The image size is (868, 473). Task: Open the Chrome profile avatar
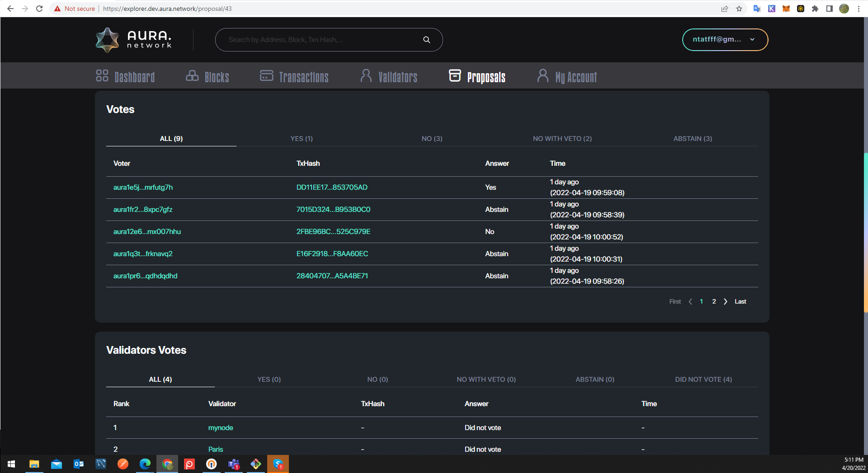pyautogui.click(x=844, y=9)
